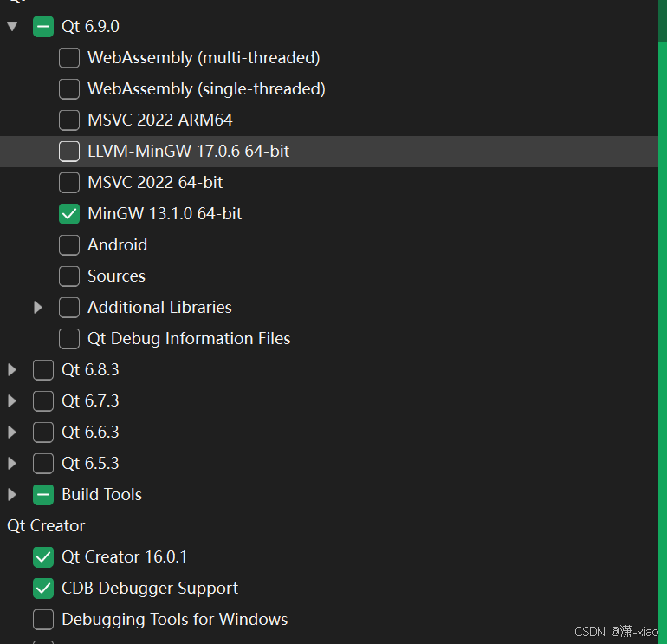Check the Additional Libraries checkbox
The height and width of the screenshot is (644, 667).
69,308
